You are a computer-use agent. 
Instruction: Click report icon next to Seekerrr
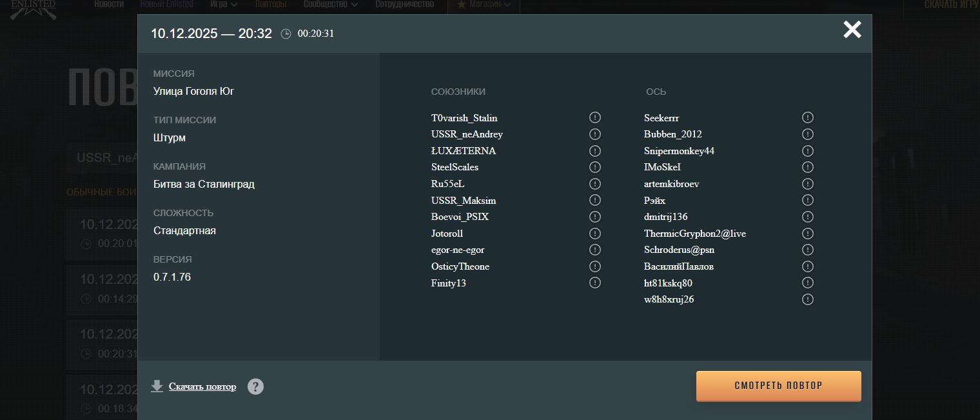coord(807,117)
